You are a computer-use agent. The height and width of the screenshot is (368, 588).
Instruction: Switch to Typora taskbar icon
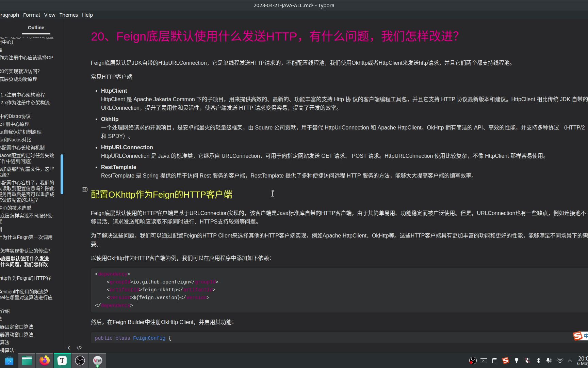(x=62, y=361)
